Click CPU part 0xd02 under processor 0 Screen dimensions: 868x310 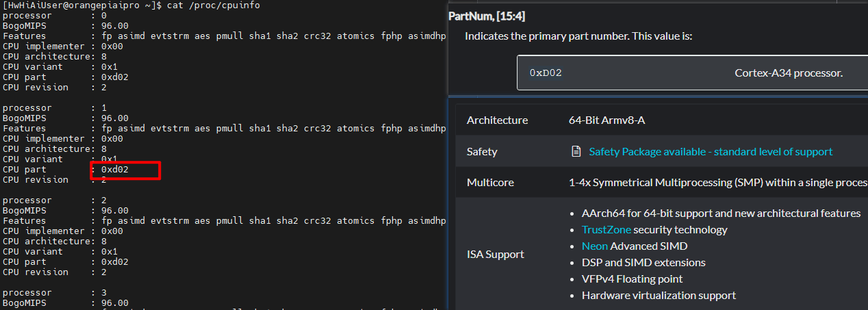coord(66,77)
